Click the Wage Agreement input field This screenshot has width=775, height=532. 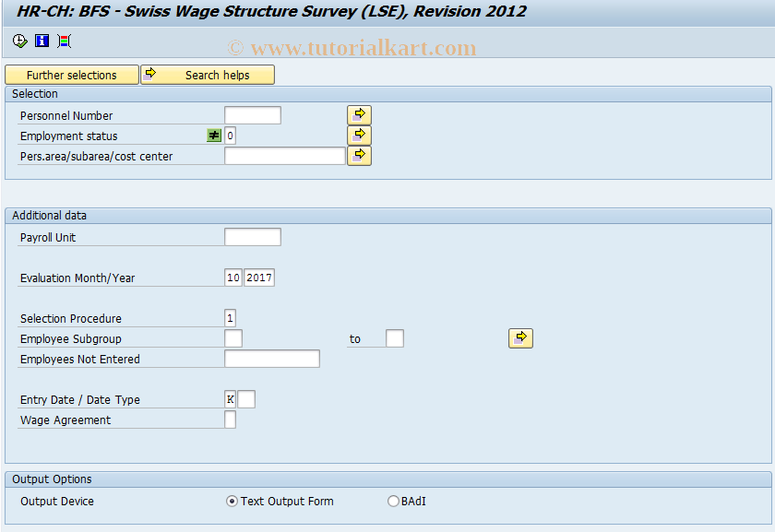tap(230, 420)
